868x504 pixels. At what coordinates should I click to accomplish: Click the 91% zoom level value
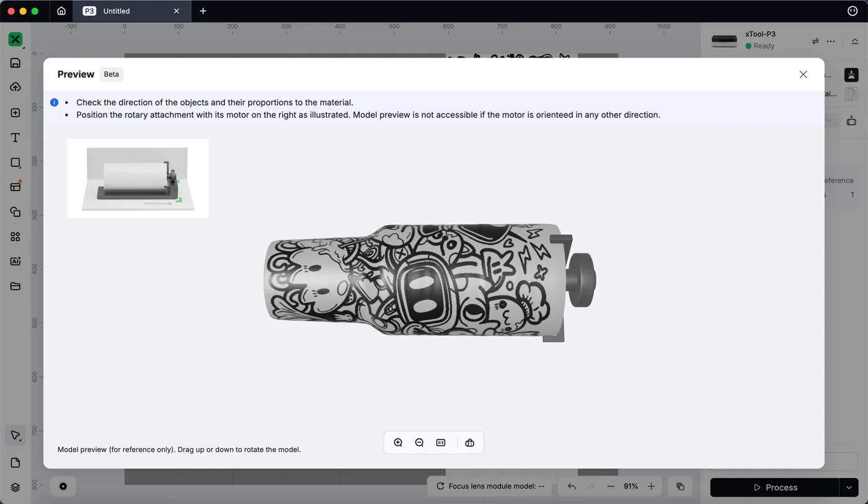pos(631,487)
